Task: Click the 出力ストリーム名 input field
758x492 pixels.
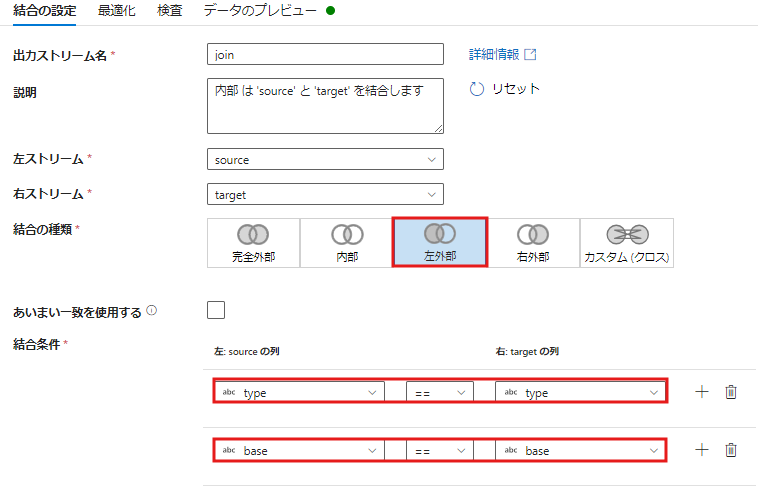Action: pos(324,54)
